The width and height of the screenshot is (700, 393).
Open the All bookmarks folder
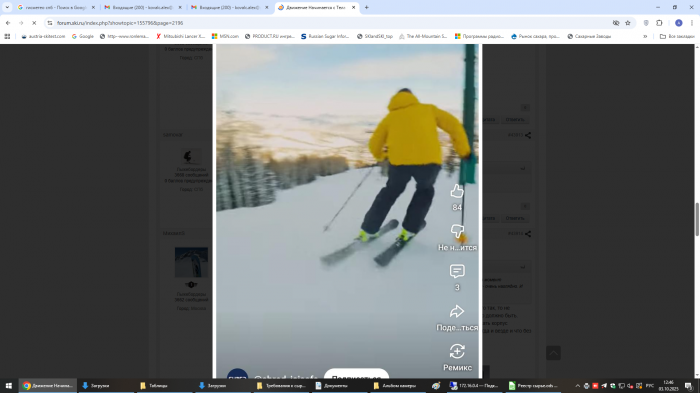coord(677,36)
